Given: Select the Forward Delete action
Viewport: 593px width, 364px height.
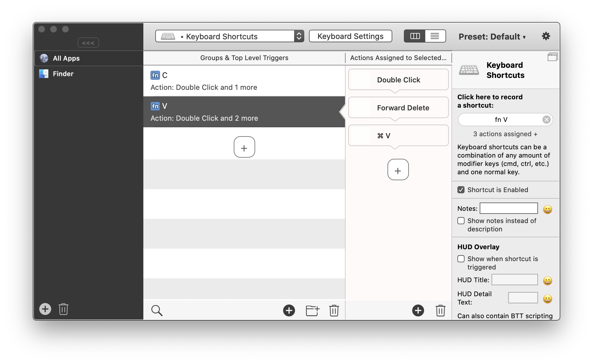Looking at the screenshot, I should [398, 108].
